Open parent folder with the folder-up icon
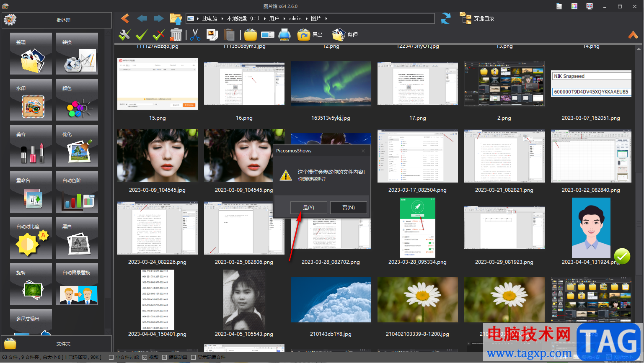Screen dimensions: 644x363 coord(176,18)
